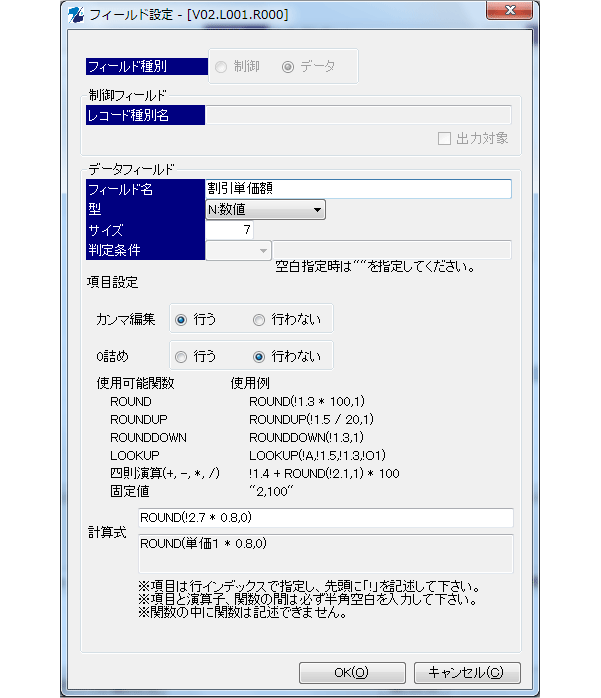
Task: Click the フィールド種別 label
Action: click(146, 66)
